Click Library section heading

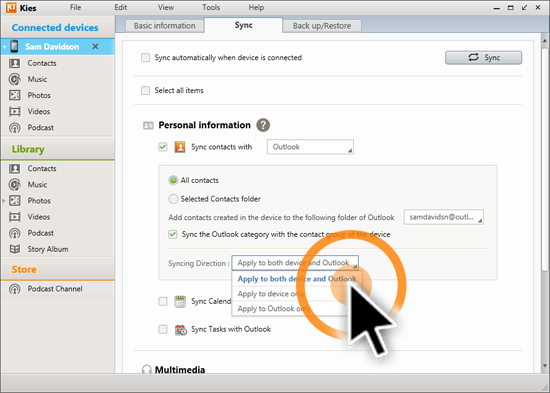pos(28,149)
